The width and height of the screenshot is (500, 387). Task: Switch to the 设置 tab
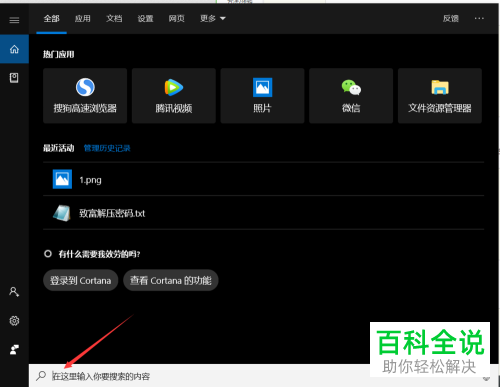[145, 19]
